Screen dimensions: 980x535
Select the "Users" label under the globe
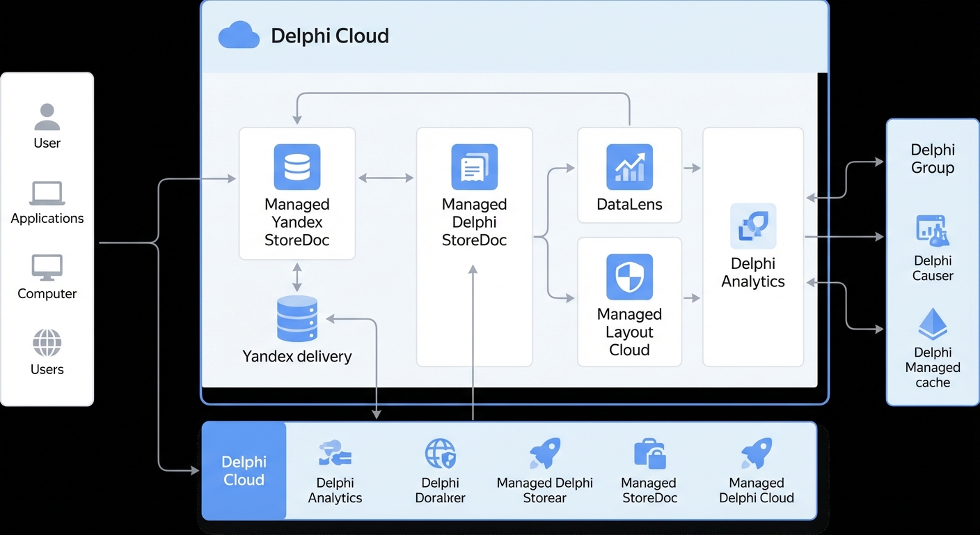point(47,369)
